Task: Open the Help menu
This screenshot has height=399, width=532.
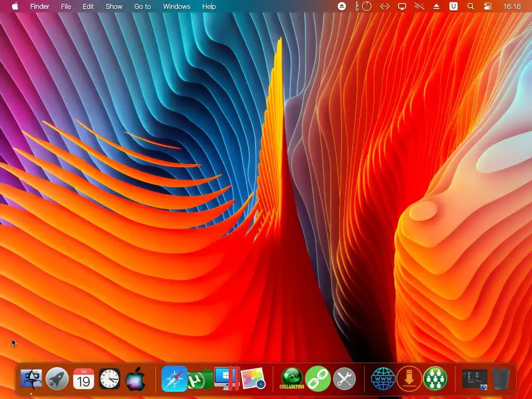Action: point(209,6)
